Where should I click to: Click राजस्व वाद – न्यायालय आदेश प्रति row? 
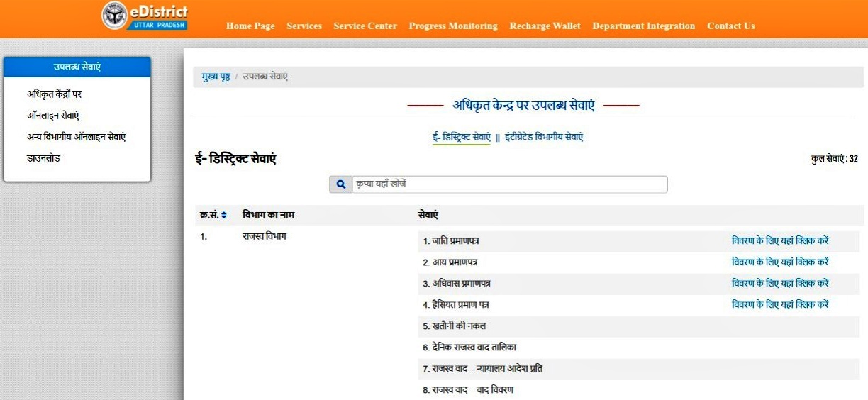[638, 369]
